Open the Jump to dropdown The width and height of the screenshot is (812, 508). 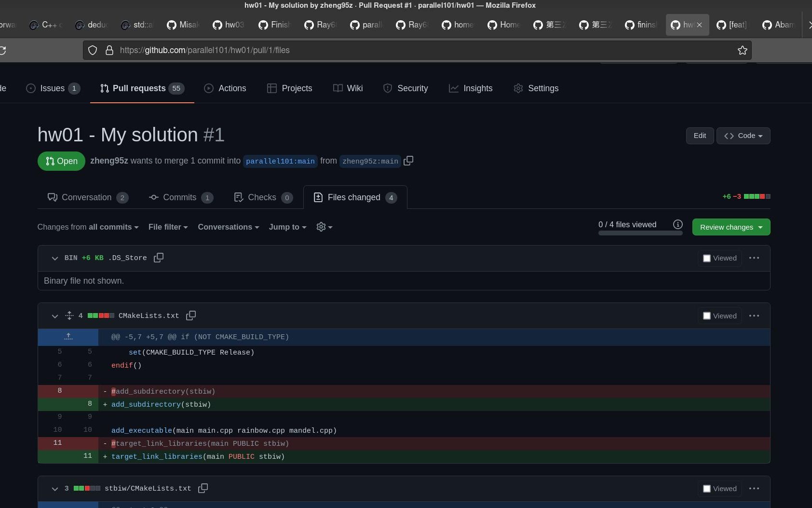287,227
